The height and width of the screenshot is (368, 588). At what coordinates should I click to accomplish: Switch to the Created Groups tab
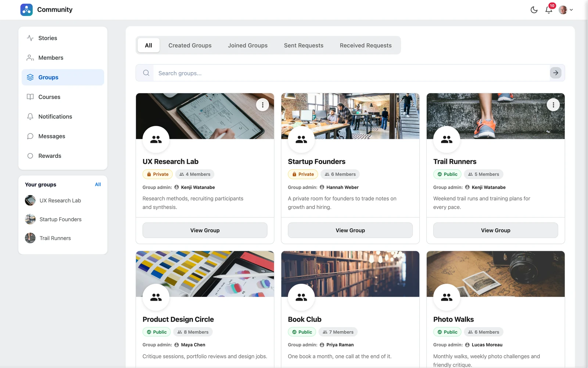[190, 45]
